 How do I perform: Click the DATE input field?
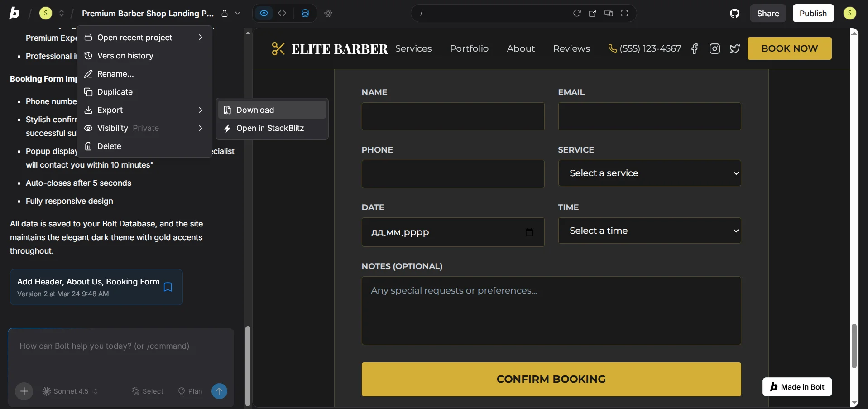point(452,232)
